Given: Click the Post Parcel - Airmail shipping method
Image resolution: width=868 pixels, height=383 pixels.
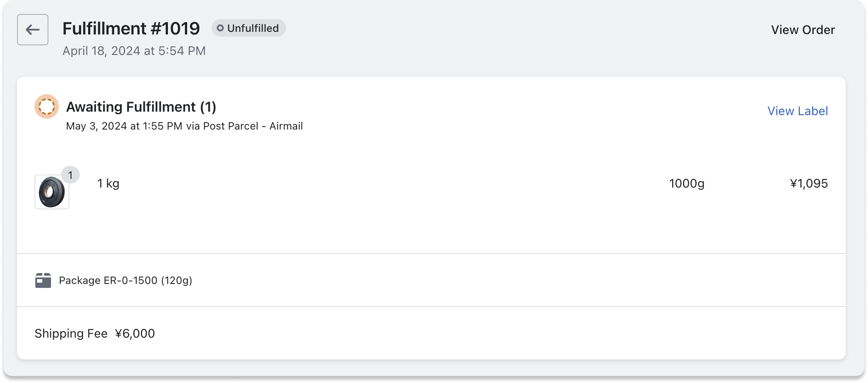Looking at the screenshot, I should [253, 126].
